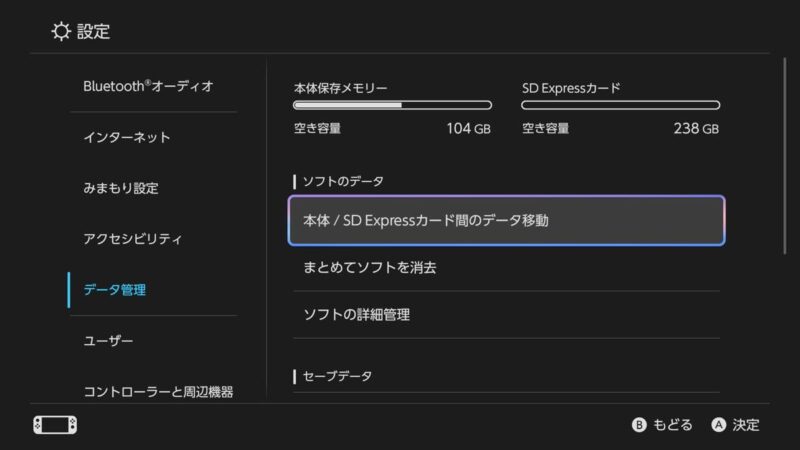Image resolution: width=800 pixels, height=450 pixels.
Task: Click the 104 GB free space value
Action: [468, 129]
